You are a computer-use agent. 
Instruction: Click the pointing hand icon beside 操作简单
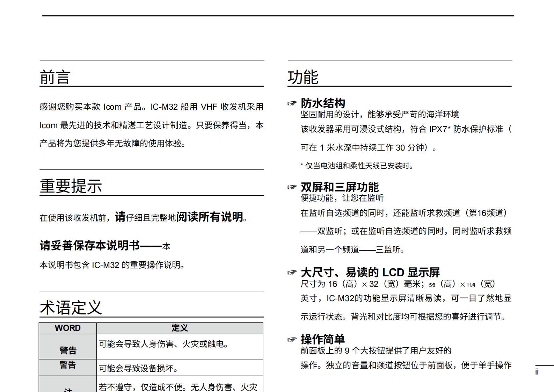point(292,340)
